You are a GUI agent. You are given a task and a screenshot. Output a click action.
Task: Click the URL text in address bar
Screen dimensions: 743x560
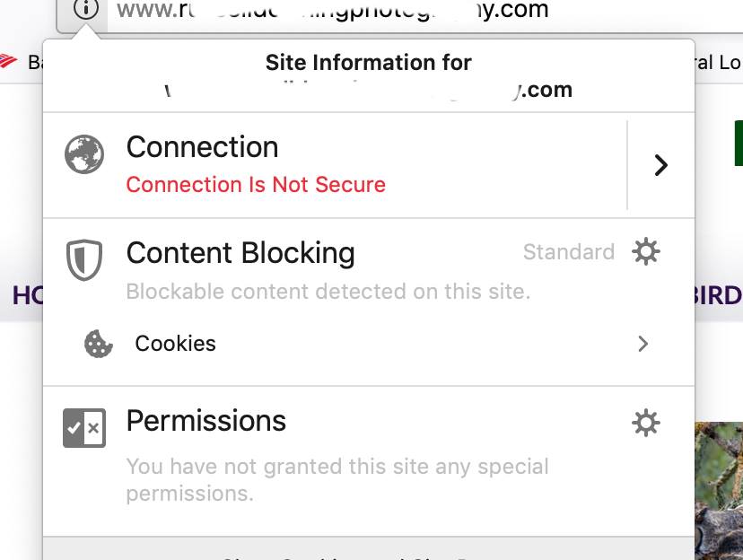tap(332, 11)
